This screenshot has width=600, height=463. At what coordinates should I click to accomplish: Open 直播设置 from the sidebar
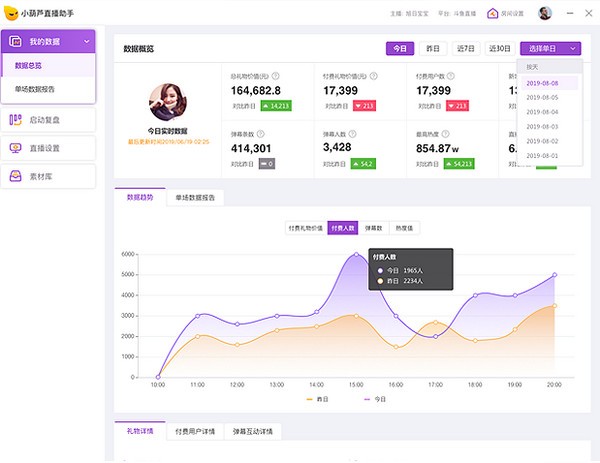(x=49, y=148)
